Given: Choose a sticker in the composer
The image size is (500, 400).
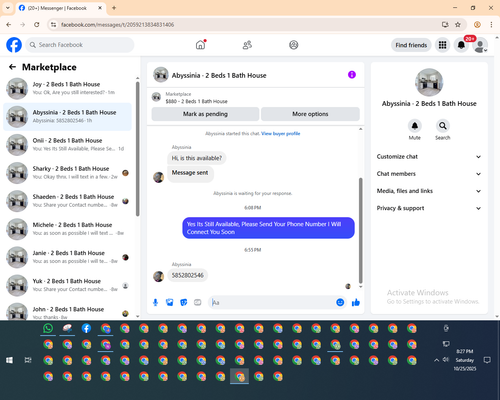Looking at the screenshot, I should (x=184, y=302).
